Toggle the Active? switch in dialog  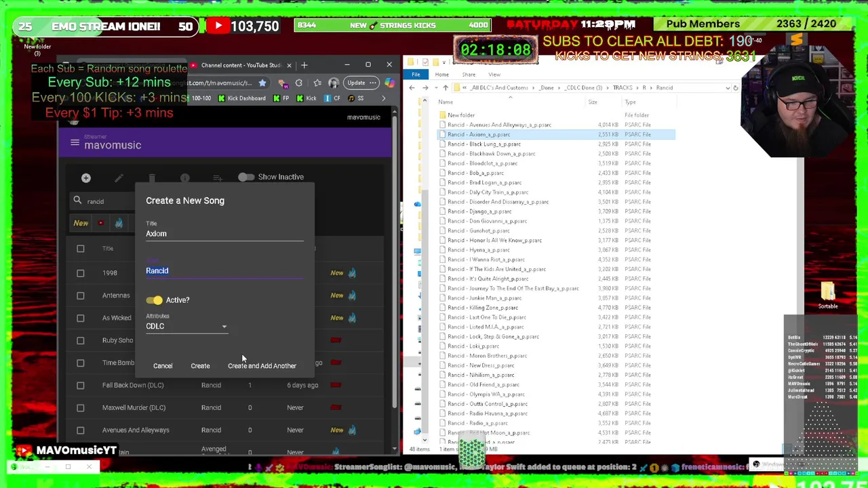tap(154, 300)
